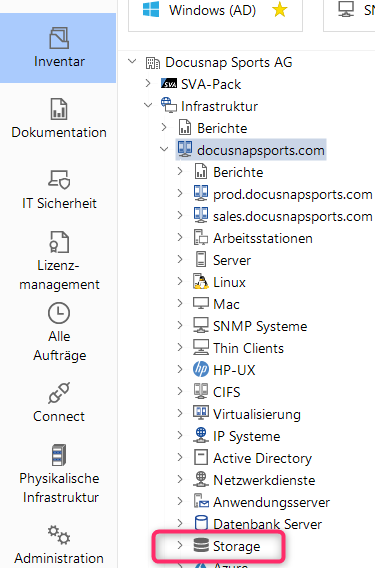Click the Server node icon
This screenshot has height=568, width=375.
pyautogui.click(x=201, y=259)
